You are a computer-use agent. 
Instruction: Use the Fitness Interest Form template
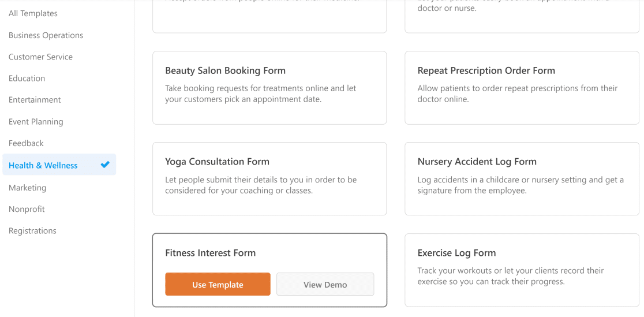218,284
